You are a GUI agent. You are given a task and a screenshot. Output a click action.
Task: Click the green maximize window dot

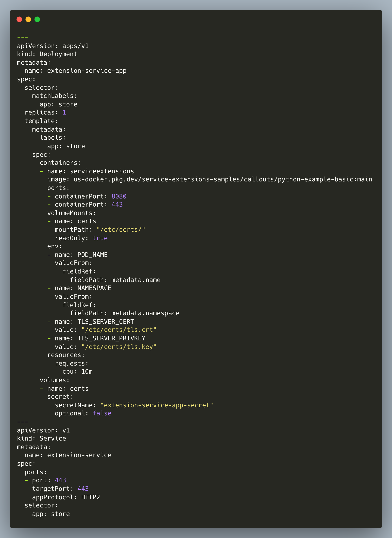(37, 19)
